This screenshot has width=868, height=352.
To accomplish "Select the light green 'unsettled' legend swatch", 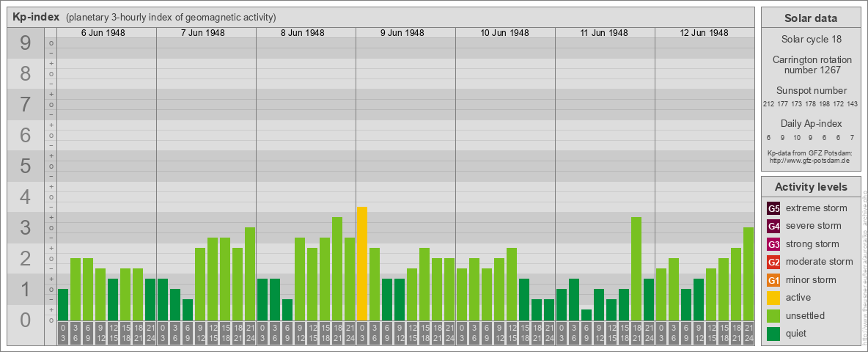I will tap(773, 315).
